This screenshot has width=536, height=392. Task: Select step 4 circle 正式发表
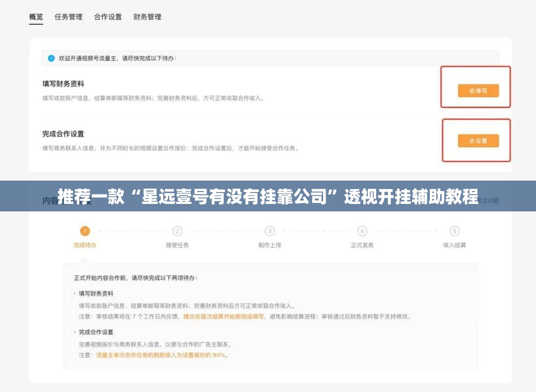click(x=362, y=231)
